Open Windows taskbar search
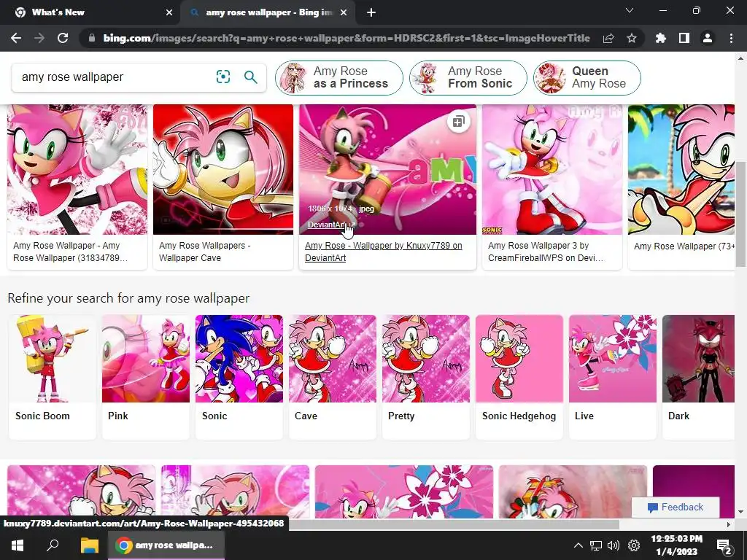Screen dimensions: 747x560 click(53, 545)
